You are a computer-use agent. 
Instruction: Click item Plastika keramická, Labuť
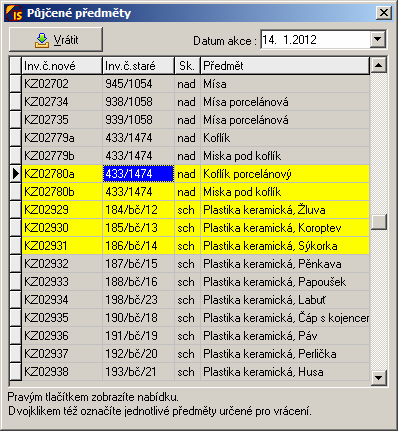click(285, 300)
